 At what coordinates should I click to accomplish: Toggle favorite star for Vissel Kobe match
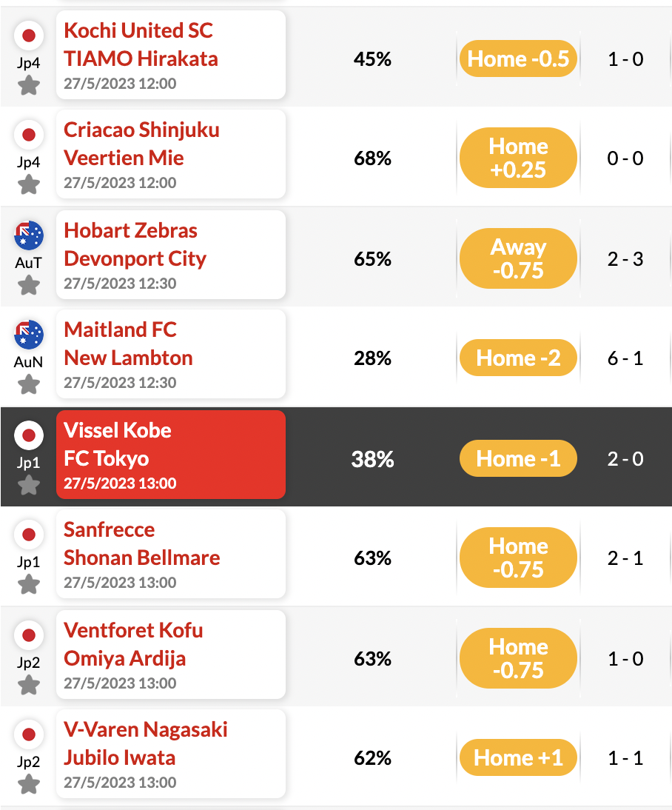(x=29, y=485)
